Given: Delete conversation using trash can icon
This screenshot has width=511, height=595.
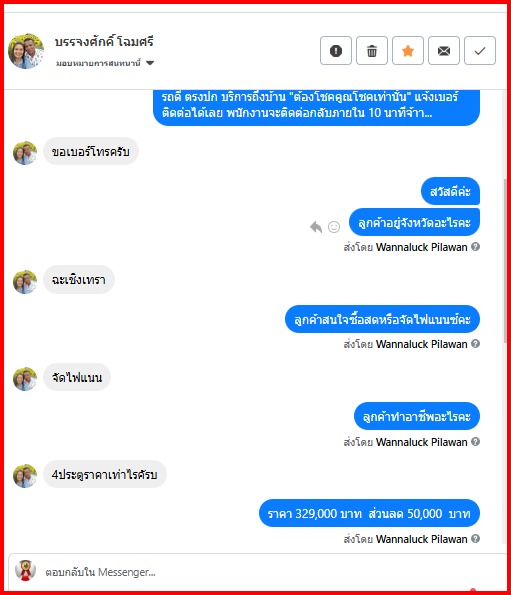Looking at the screenshot, I should click(x=372, y=50).
